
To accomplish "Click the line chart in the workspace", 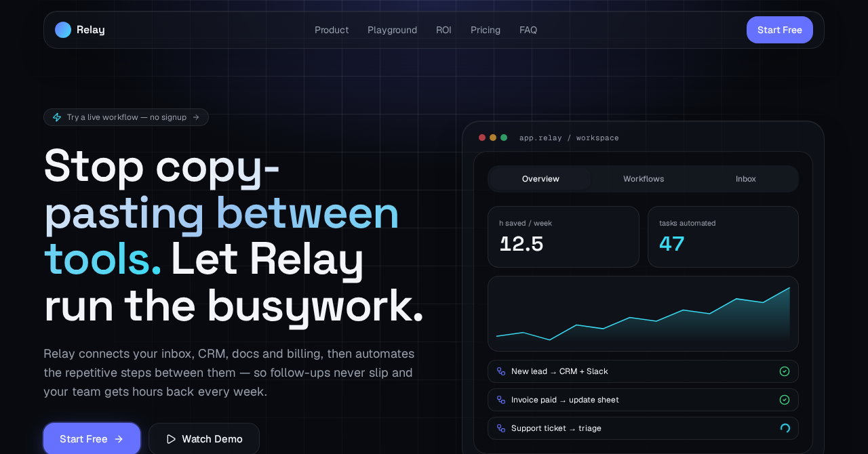I will 643,314.
